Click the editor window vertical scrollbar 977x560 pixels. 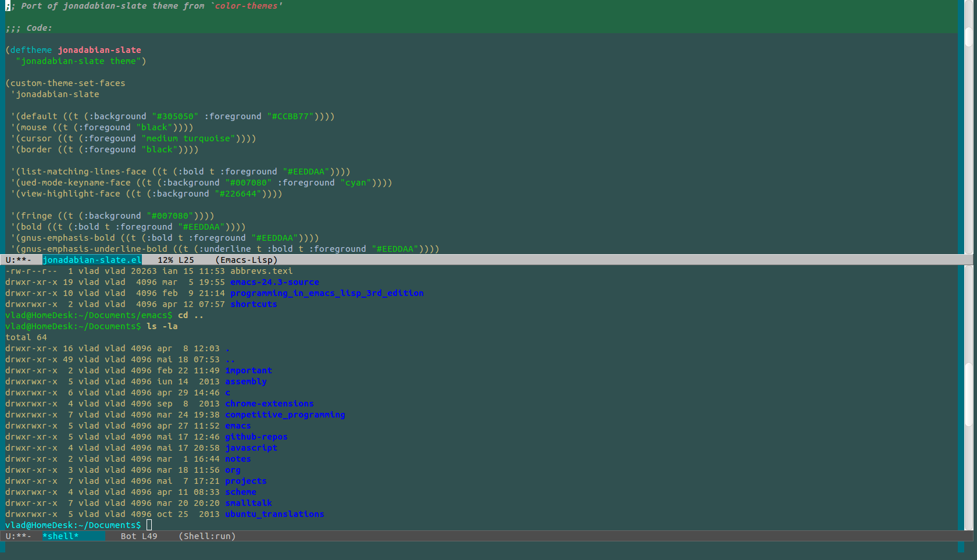point(969,127)
